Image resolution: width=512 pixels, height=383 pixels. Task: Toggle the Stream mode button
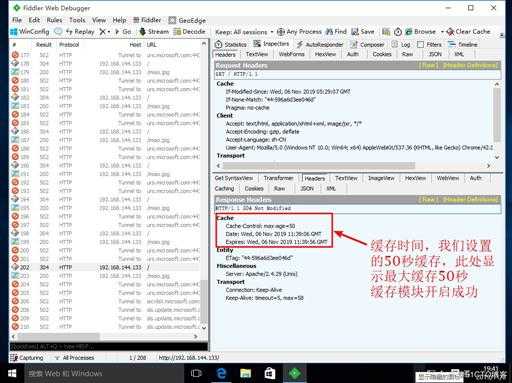pyautogui.click(x=154, y=32)
